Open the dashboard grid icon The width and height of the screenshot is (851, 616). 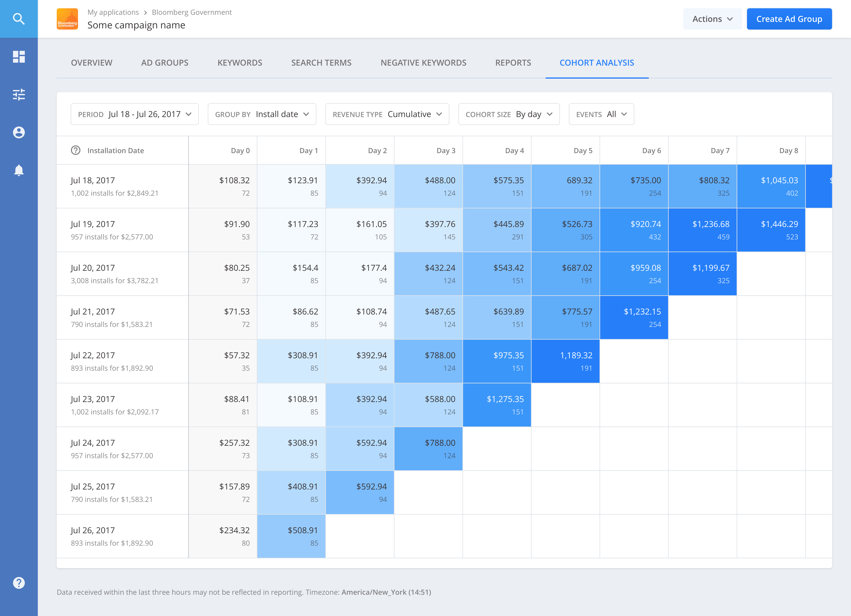click(19, 57)
